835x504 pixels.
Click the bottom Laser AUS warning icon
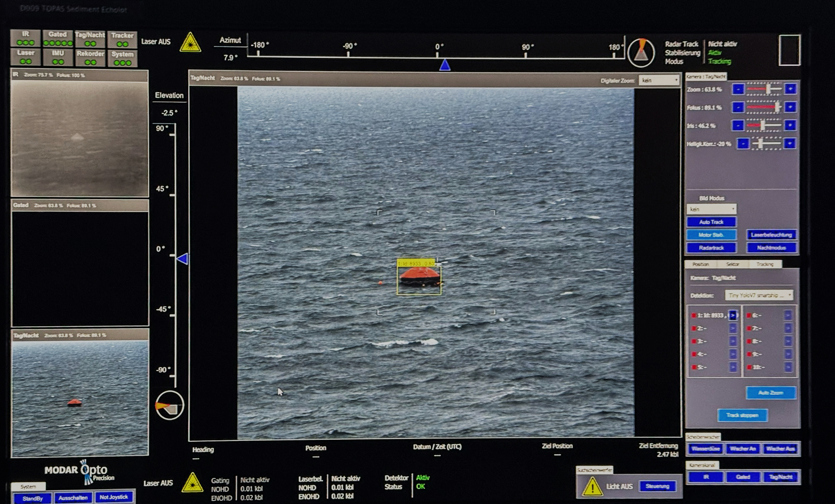click(x=192, y=484)
